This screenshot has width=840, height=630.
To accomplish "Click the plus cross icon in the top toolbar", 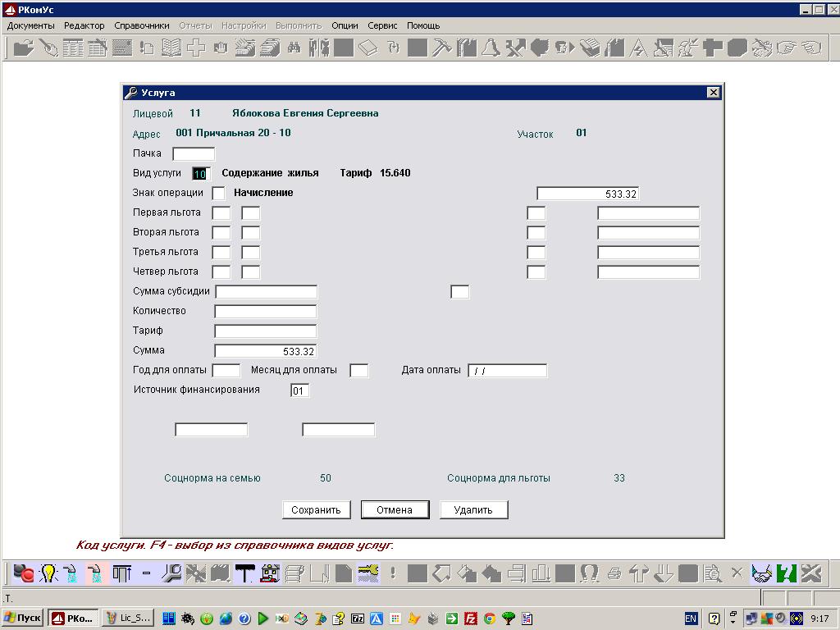I will click(x=195, y=48).
